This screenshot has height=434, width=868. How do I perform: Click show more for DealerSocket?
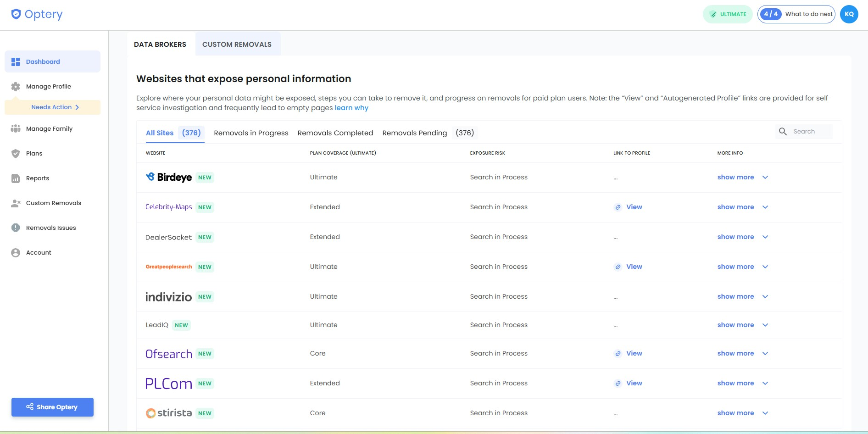point(735,237)
